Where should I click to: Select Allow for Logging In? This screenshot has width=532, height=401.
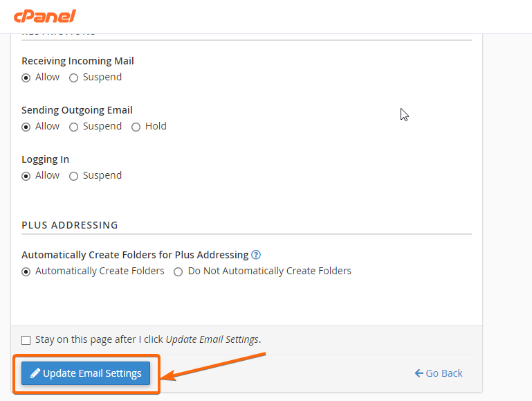pos(26,176)
